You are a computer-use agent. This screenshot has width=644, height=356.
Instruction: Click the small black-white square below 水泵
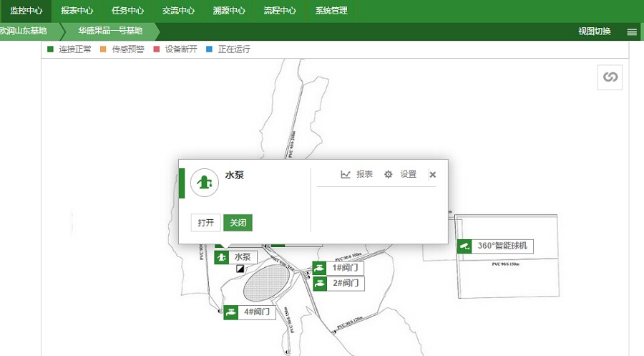pos(240,270)
